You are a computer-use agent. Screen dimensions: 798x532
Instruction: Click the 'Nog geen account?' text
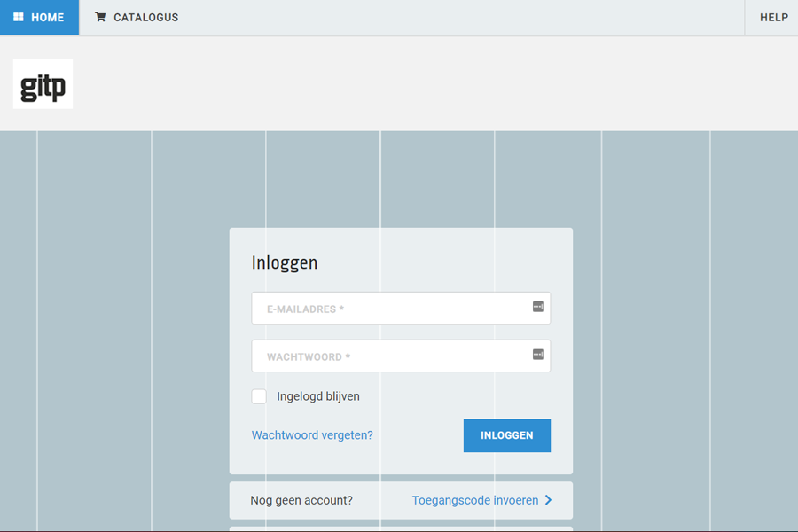[301, 500]
